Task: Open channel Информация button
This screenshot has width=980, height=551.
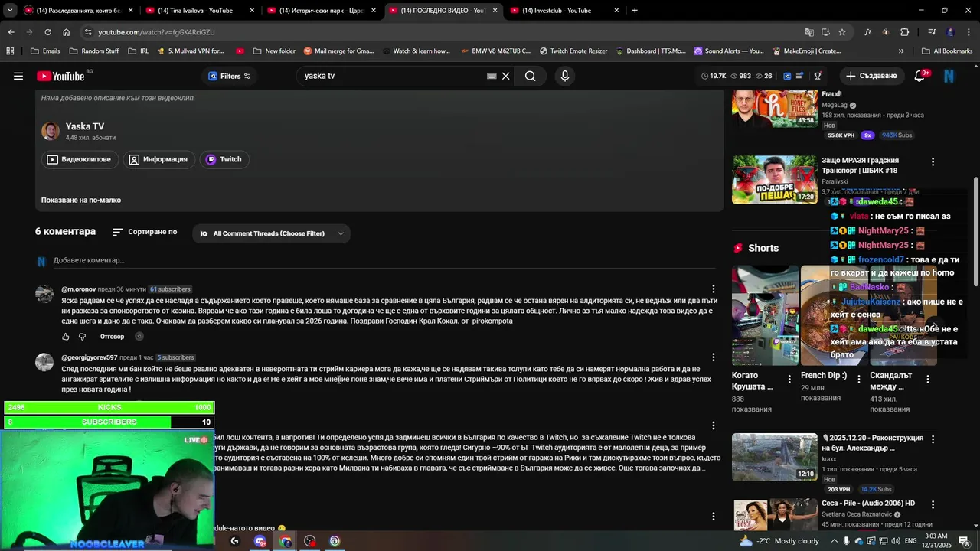Action: [158, 159]
